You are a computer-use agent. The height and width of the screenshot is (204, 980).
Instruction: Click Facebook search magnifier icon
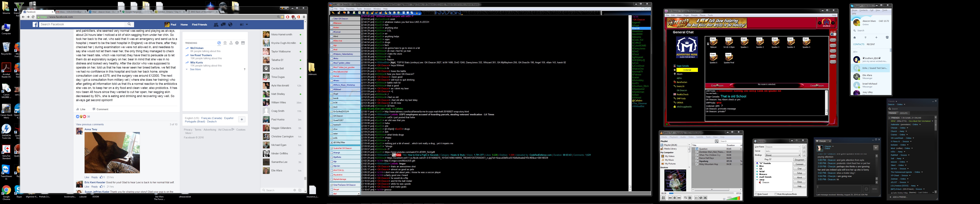(129, 24)
